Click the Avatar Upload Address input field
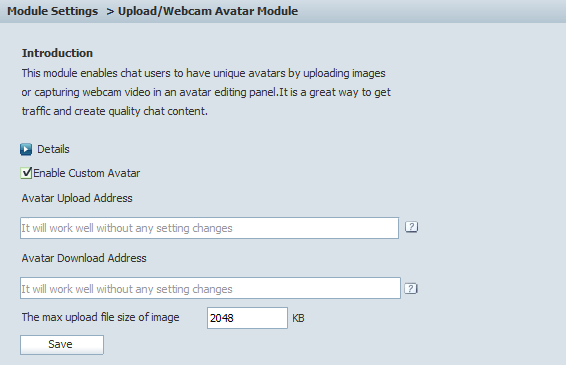 point(209,228)
